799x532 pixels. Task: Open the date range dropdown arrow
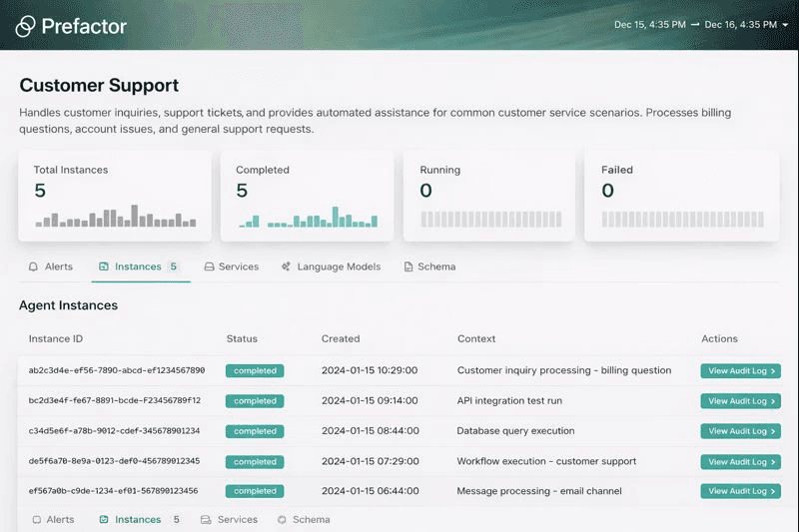coord(785,25)
